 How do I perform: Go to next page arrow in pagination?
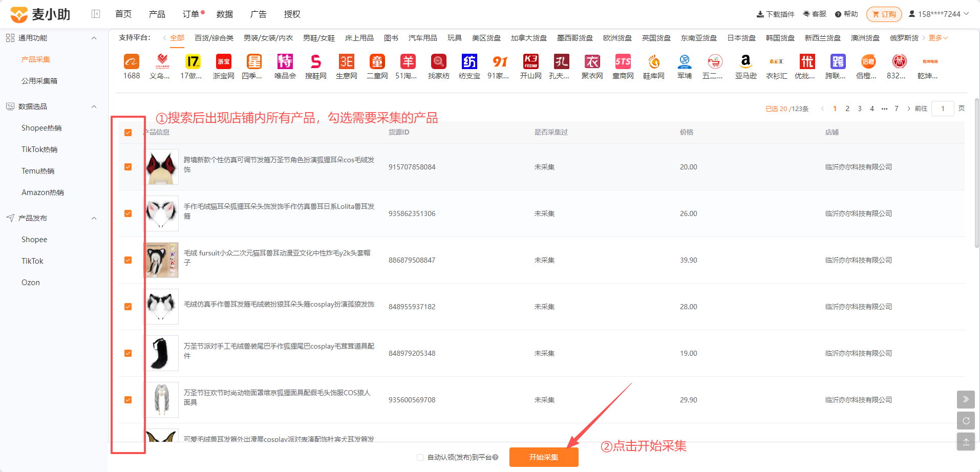click(x=909, y=109)
